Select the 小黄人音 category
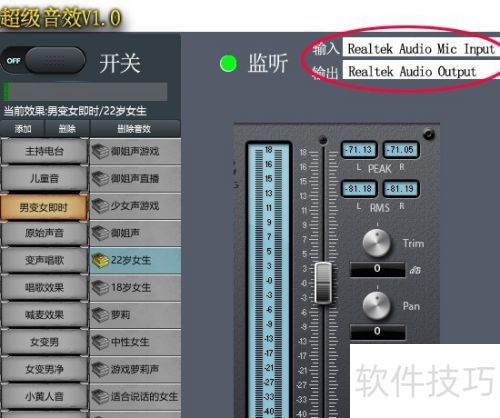 [x=44, y=396]
